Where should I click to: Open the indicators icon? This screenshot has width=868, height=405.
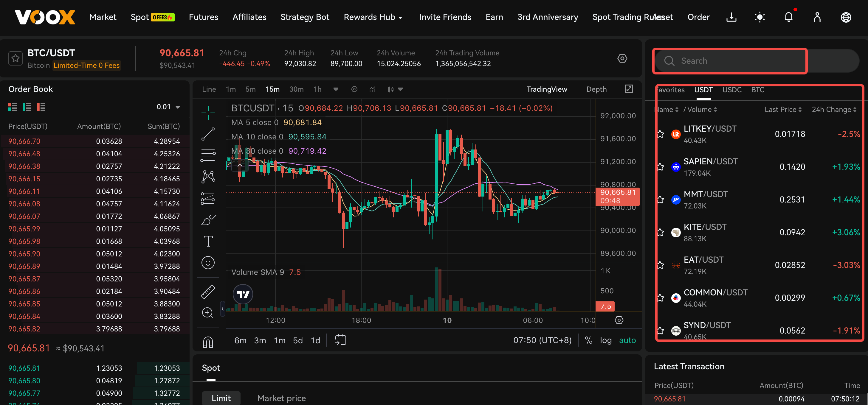[x=372, y=89]
